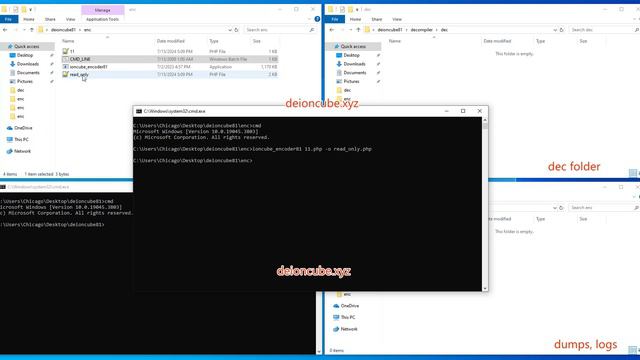Select the ioncube_encoder81 application file
This screenshot has height=360, width=640.
89,67
